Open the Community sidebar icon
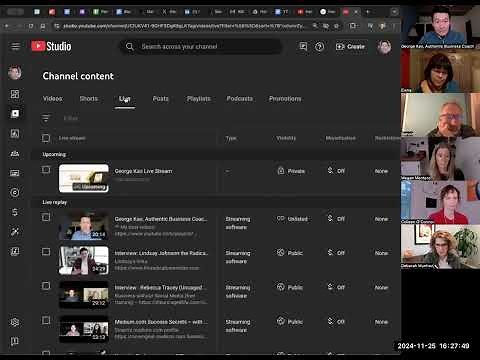Viewport: 480px width, 360px height. click(15, 153)
